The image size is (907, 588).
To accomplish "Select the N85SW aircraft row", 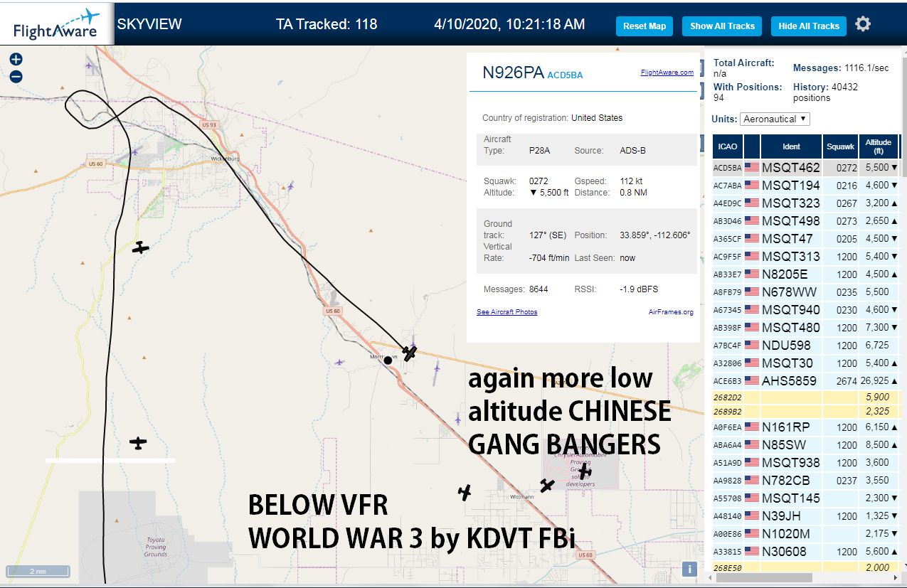I will (x=807, y=445).
